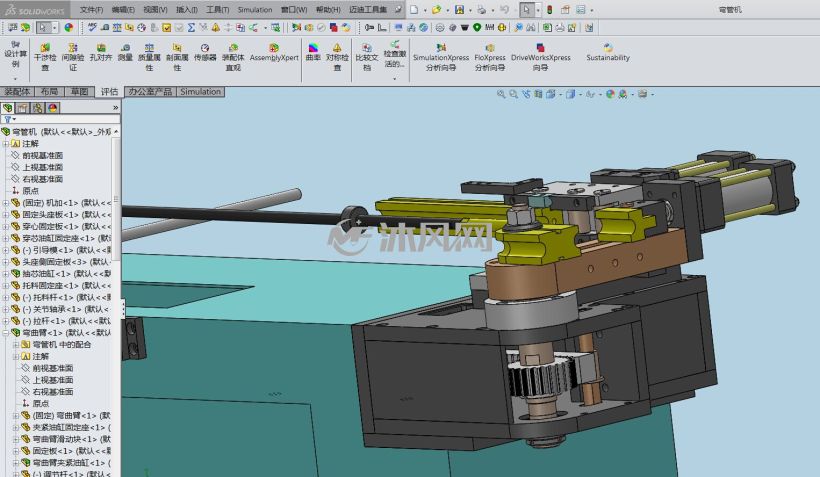
Task: Switch to the 装配体 tab
Action: coord(17,92)
